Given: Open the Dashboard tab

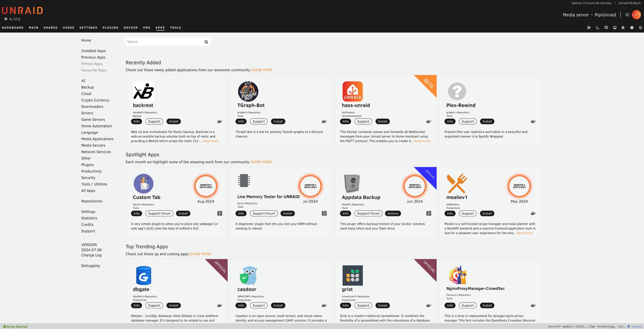Looking at the screenshot, I should pyautogui.click(x=13, y=28).
